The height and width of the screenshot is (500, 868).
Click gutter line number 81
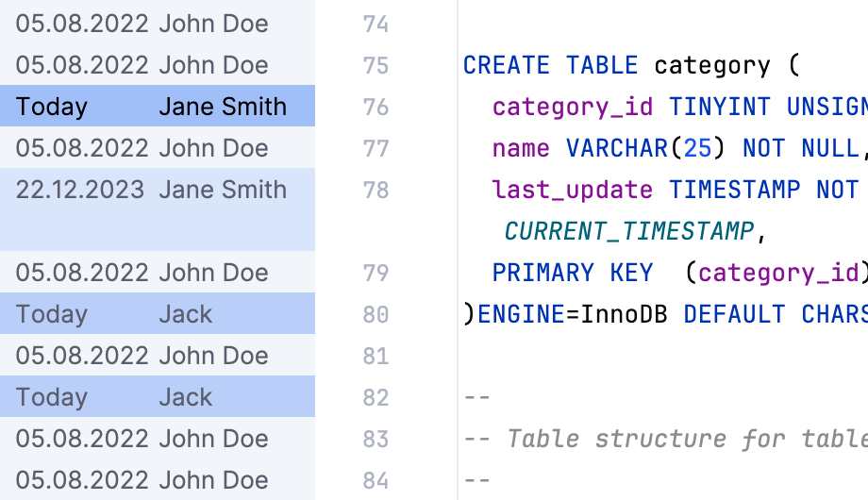coord(376,356)
